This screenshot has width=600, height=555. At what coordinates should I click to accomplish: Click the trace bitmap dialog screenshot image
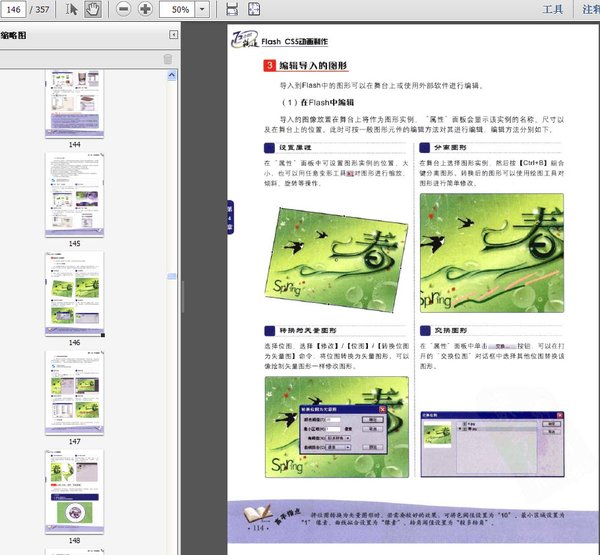pos(337,427)
